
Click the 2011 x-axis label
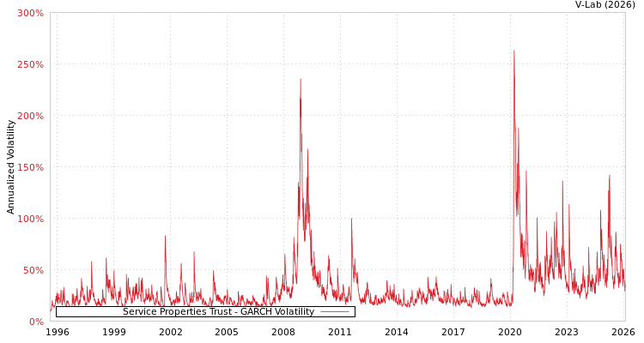click(x=340, y=332)
